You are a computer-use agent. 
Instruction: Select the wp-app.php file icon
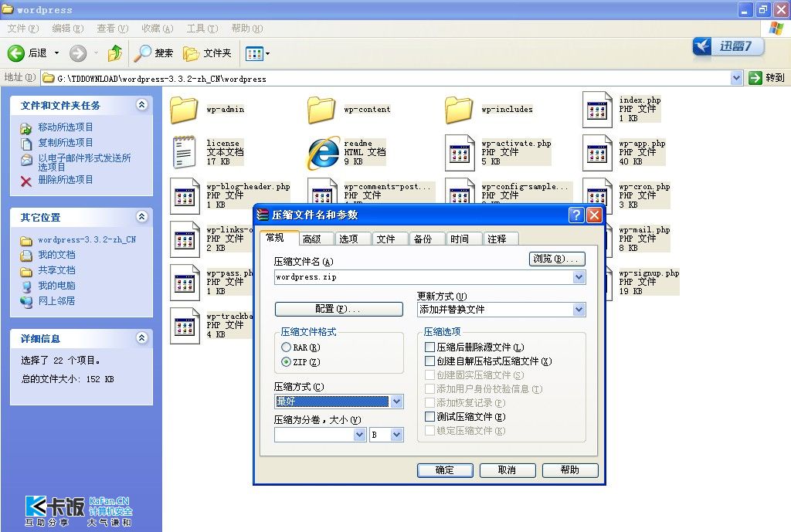[597, 152]
